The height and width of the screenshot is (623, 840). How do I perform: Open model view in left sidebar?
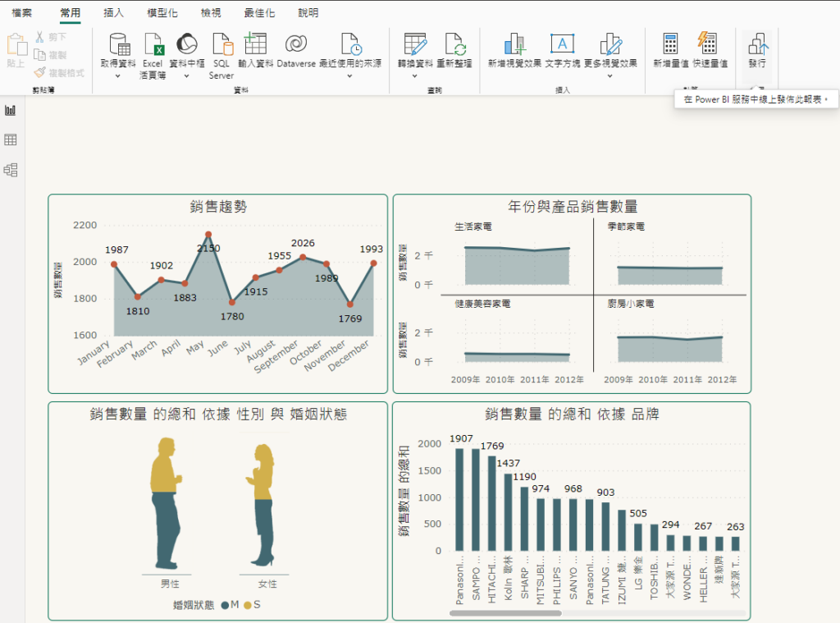coord(11,170)
